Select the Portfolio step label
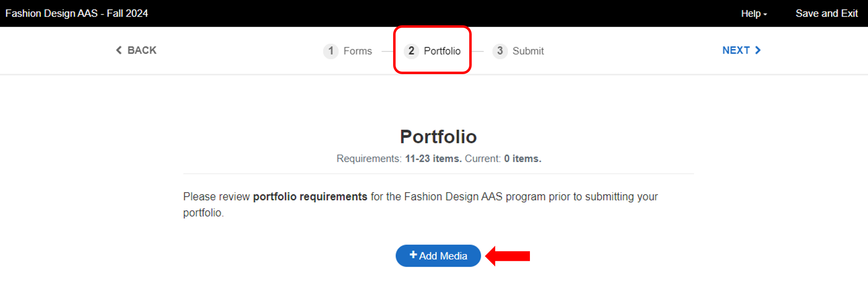The image size is (868, 283). (442, 51)
